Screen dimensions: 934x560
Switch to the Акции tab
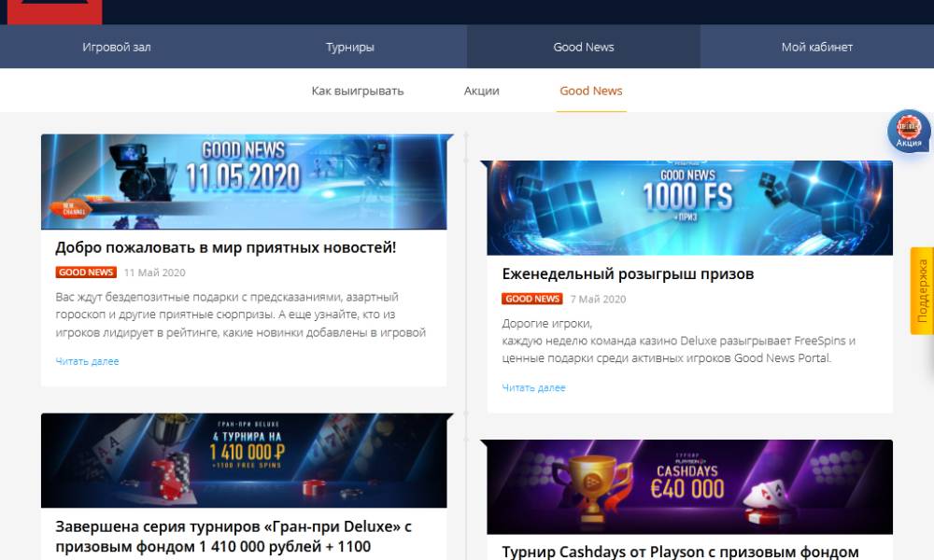pyautogui.click(x=481, y=91)
